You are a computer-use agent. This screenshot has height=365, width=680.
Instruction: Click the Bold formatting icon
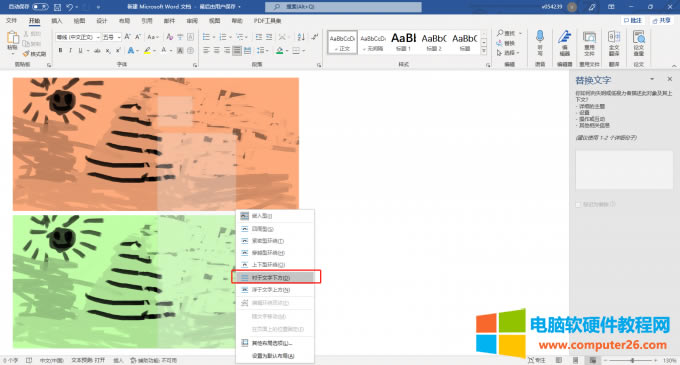60,51
